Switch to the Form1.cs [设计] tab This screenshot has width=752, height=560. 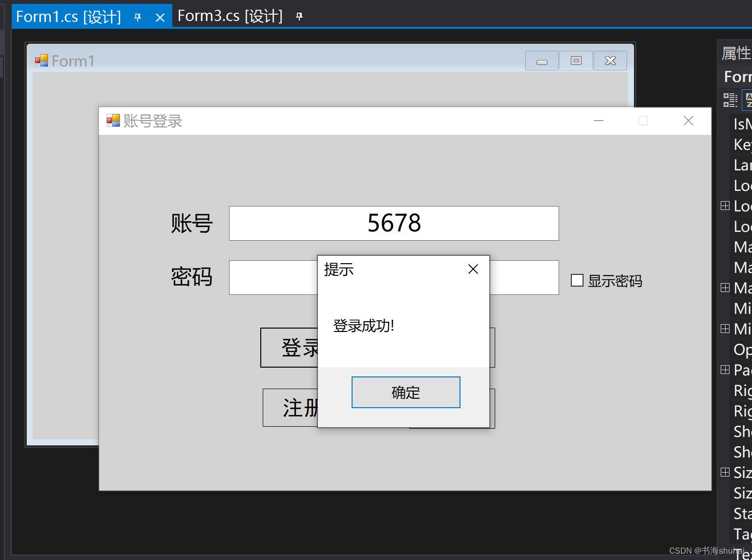(68, 17)
